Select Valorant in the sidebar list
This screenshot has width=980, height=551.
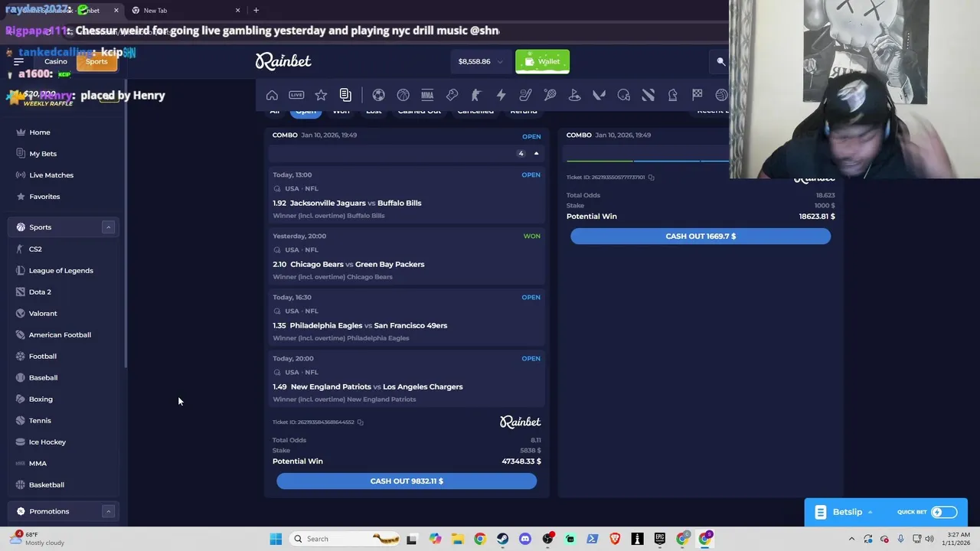point(43,313)
